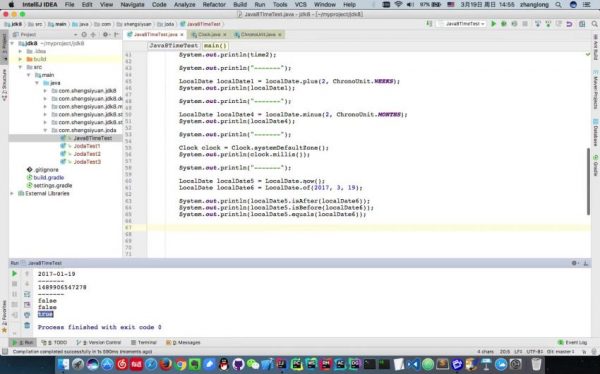The width and height of the screenshot is (600, 374).
Task: Expand the build folder
Action: click(20, 59)
